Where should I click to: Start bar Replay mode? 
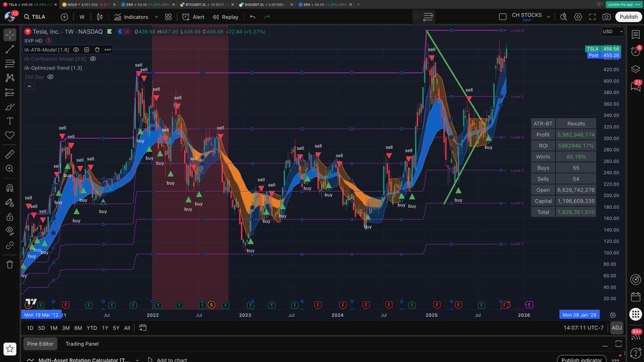[225, 17]
